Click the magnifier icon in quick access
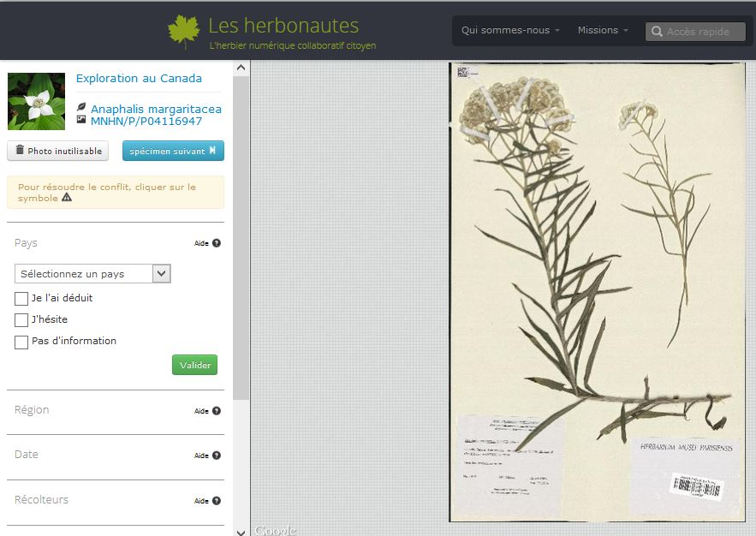Viewport: 756px width, 536px height. tap(657, 32)
